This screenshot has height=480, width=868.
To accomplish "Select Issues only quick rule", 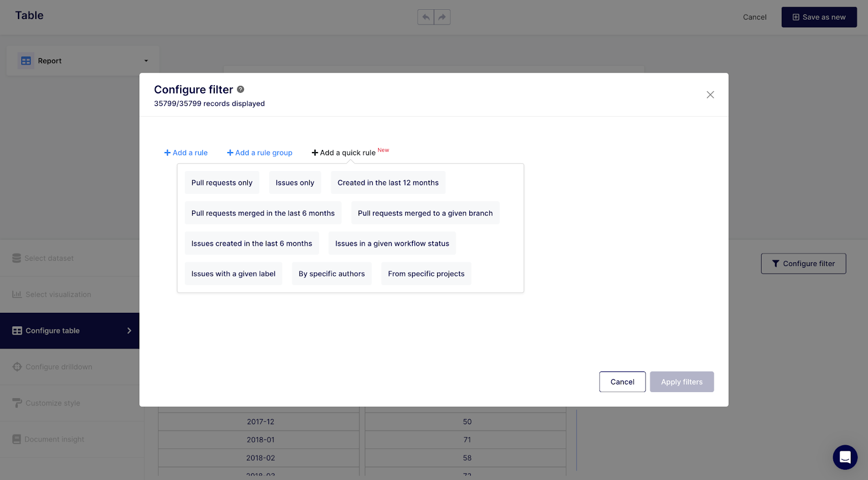I will pos(295,183).
